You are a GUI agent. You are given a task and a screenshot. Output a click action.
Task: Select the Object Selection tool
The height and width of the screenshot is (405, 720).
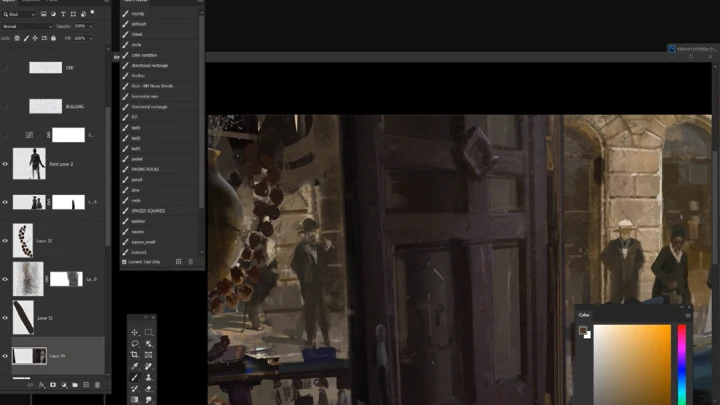[x=148, y=343]
